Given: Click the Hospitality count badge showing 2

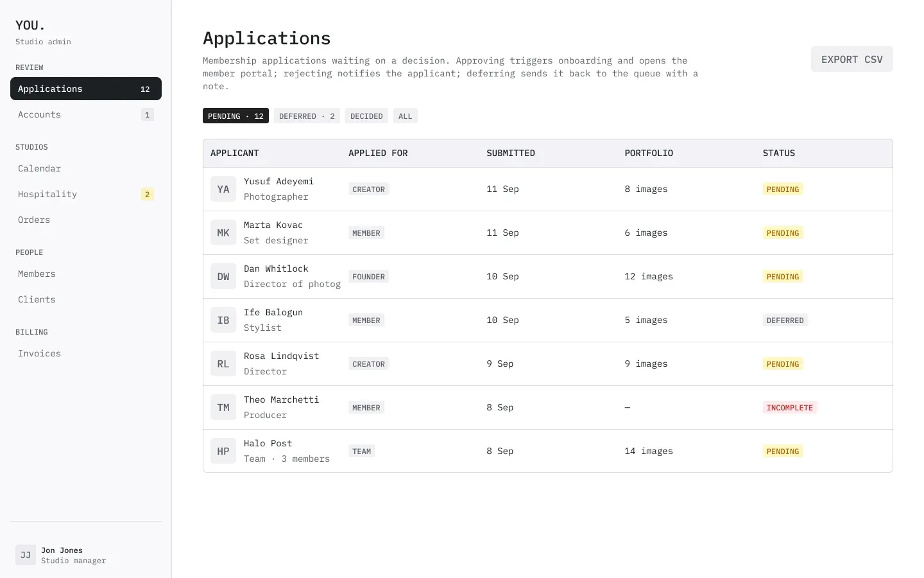Looking at the screenshot, I should (148, 195).
